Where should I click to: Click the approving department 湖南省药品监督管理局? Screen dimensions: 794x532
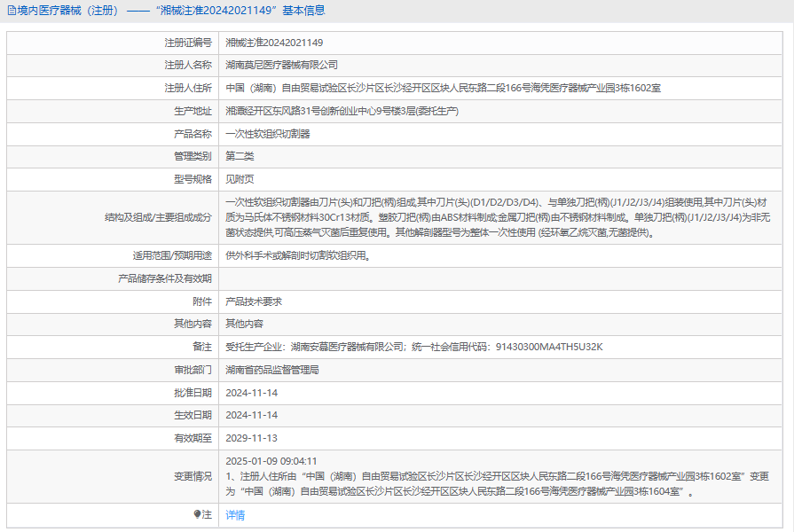click(272, 370)
